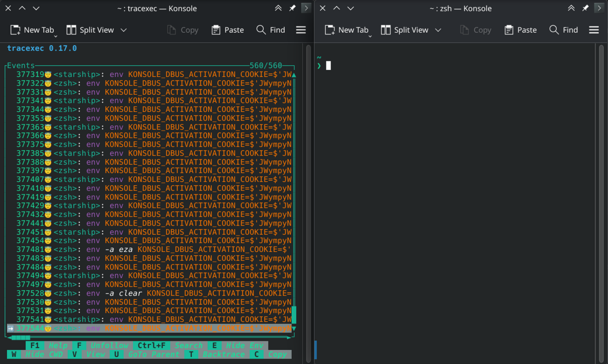
Task: Click the Copy button in the tracexec window
Action: pyautogui.click(x=183, y=30)
